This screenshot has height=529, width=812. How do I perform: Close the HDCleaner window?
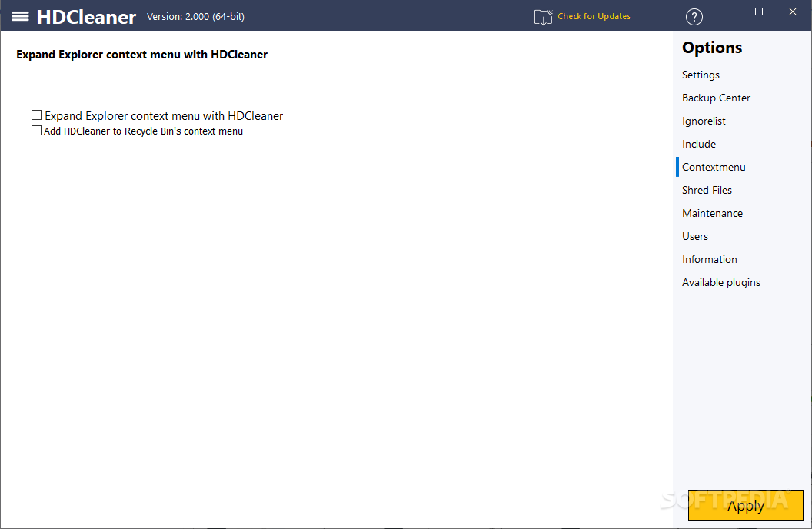tap(792, 12)
